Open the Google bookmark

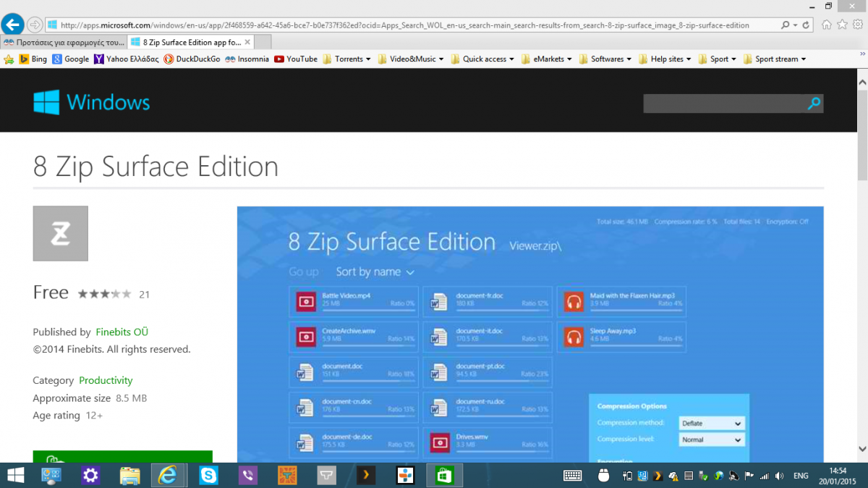pyautogui.click(x=71, y=59)
